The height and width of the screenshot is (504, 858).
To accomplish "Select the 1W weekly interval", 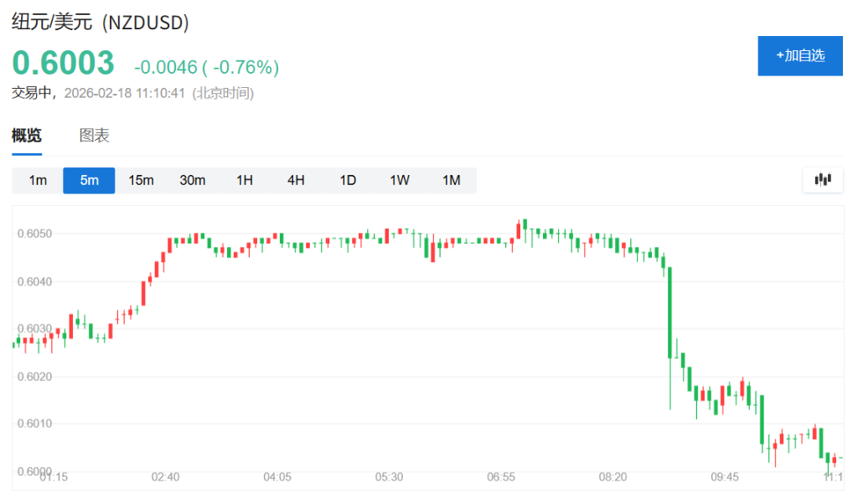I will coord(400,180).
